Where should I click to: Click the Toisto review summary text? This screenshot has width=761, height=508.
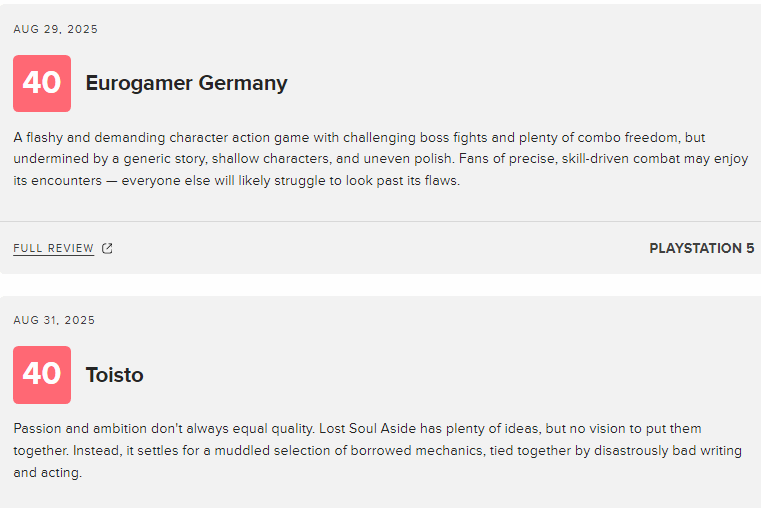click(x=377, y=450)
